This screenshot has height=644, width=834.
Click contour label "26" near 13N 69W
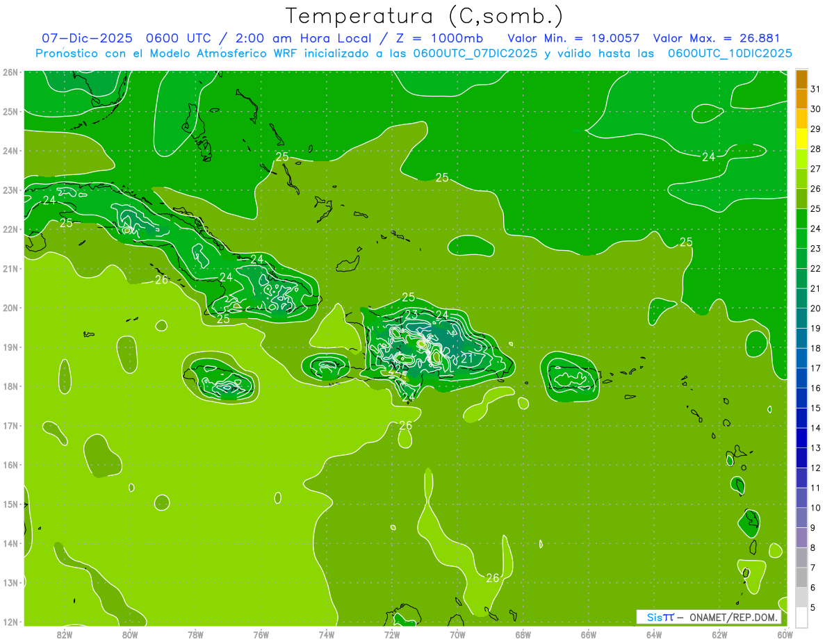click(493, 578)
